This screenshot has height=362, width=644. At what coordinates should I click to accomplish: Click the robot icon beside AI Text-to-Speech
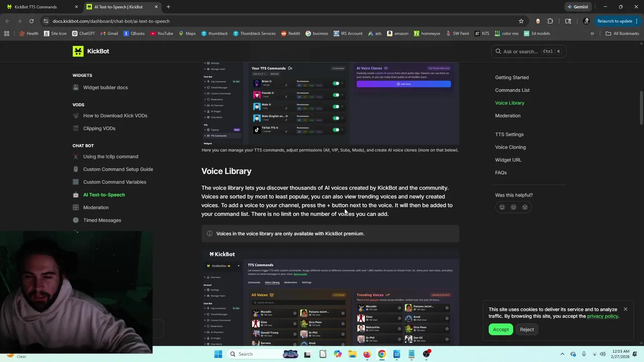click(x=75, y=195)
